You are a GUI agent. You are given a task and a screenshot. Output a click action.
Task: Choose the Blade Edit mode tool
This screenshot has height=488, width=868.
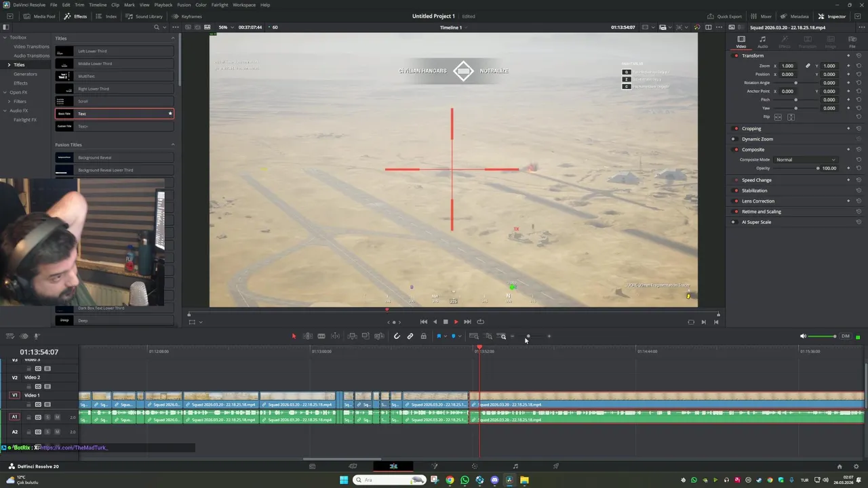(x=321, y=336)
